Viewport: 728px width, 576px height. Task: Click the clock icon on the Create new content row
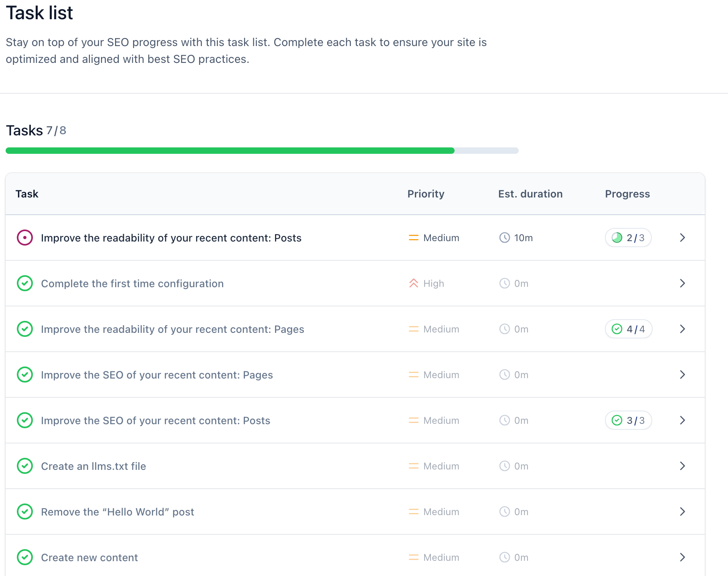coord(504,557)
